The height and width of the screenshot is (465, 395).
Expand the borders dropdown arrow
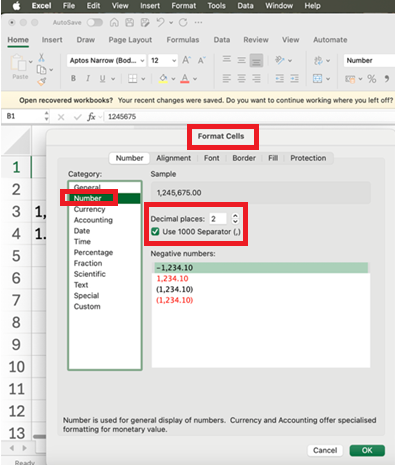[143, 79]
